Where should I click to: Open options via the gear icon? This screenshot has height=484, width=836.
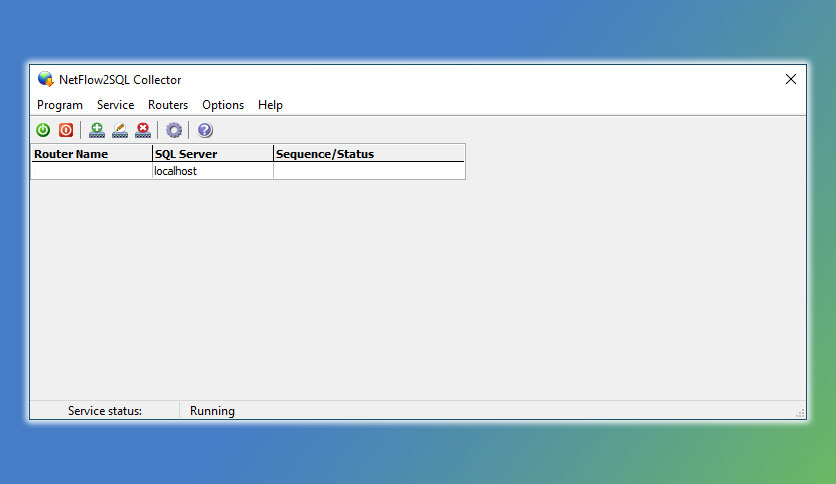click(x=174, y=130)
